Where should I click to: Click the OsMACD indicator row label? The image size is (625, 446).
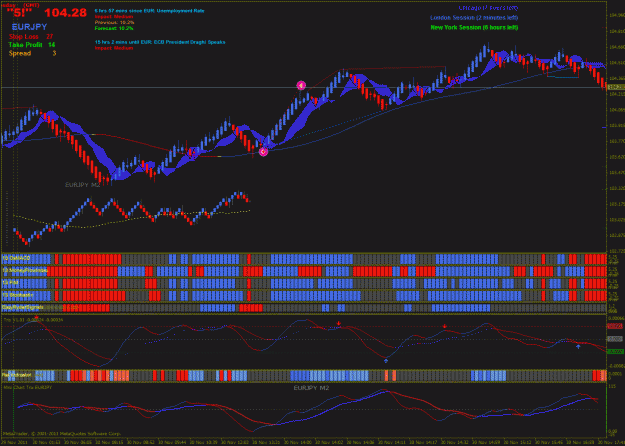point(16,258)
